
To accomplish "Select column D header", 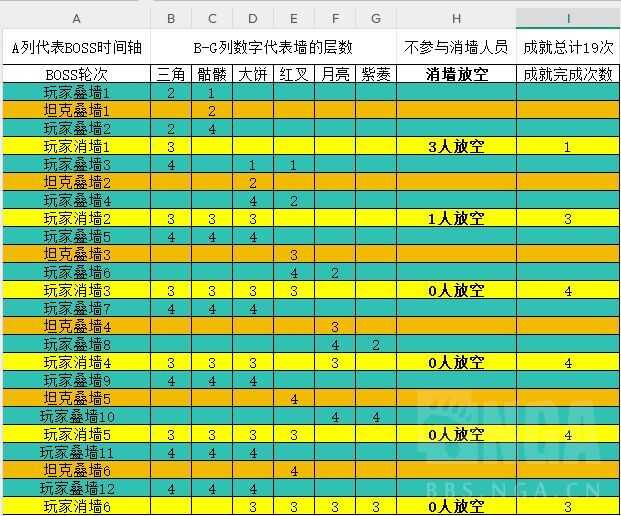I will (x=253, y=18).
